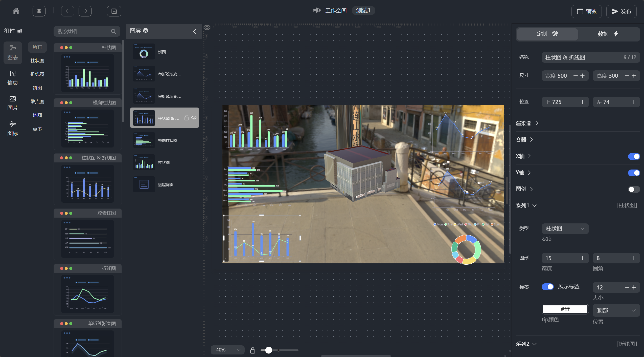
Task: Enable the 图例 toggle switch
Action: 634,189
